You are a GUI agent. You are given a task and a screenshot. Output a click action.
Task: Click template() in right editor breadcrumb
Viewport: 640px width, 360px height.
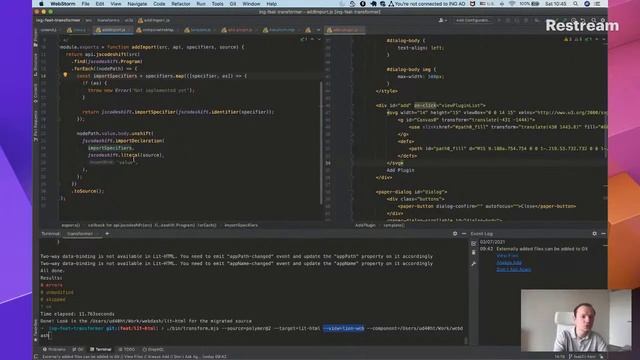point(393,225)
